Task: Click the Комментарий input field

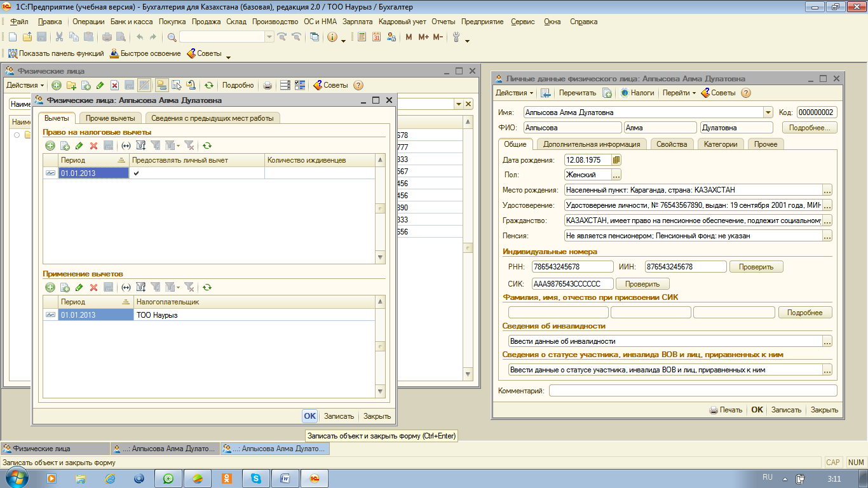Action: (x=693, y=391)
